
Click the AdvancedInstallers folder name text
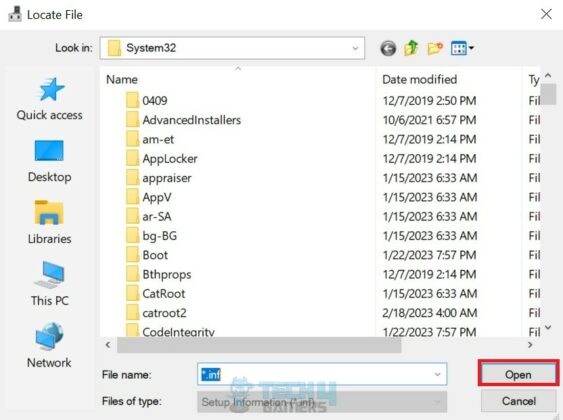[191, 120]
